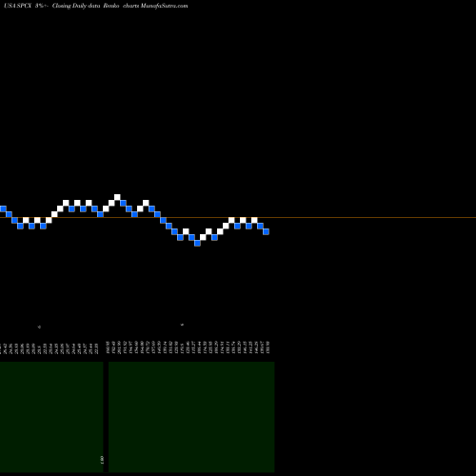The height and width of the screenshot is (476, 476).
Task: Click the highest white Renko brick
Action: 117,197
